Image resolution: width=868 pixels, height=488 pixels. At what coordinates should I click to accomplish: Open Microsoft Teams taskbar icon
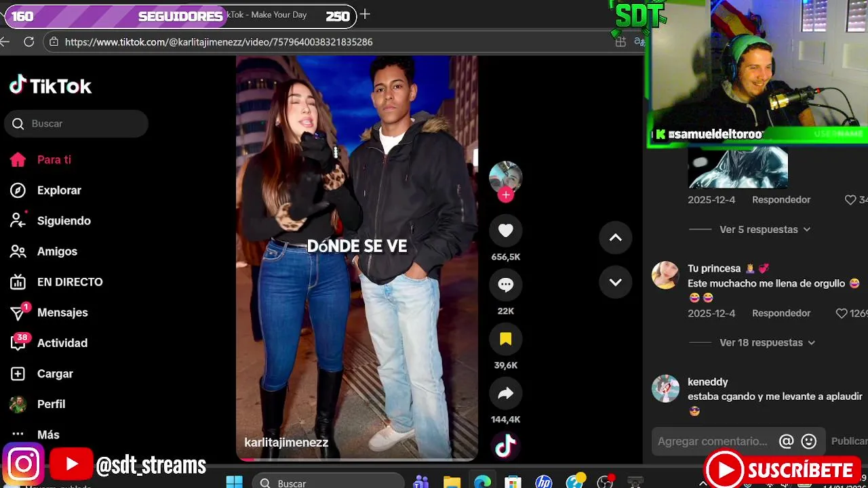(x=421, y=482)
